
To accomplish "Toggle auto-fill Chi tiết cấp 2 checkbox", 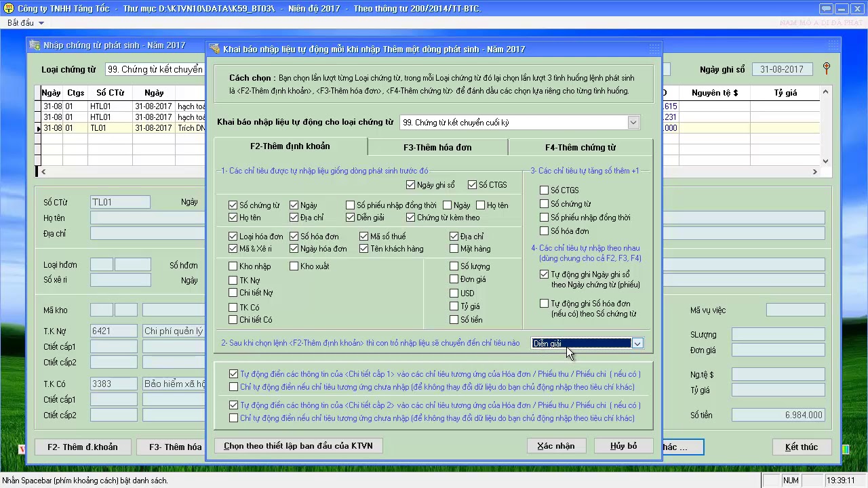I will coord(234,405).
